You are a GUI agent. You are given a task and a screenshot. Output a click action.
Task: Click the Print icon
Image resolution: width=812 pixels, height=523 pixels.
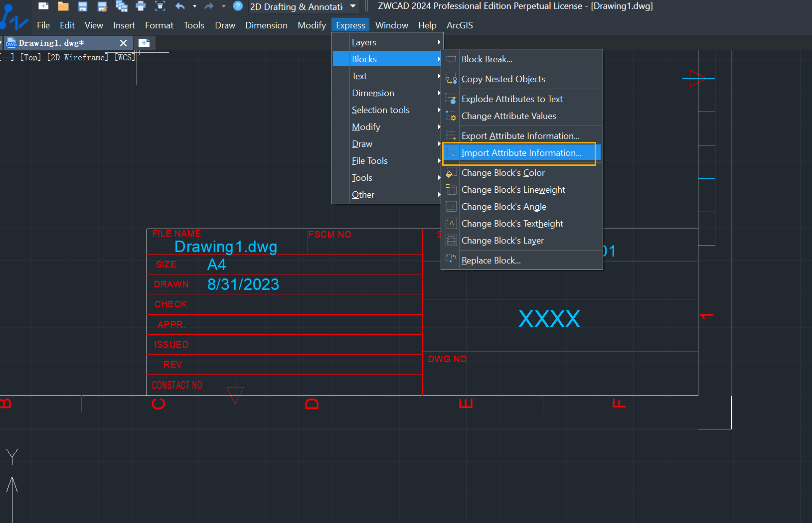(x=141, y=6)
